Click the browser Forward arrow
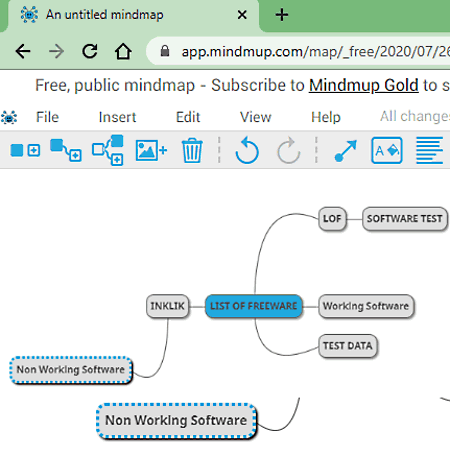The width and height of the screenshot is (450, 456). click(56, 51)
